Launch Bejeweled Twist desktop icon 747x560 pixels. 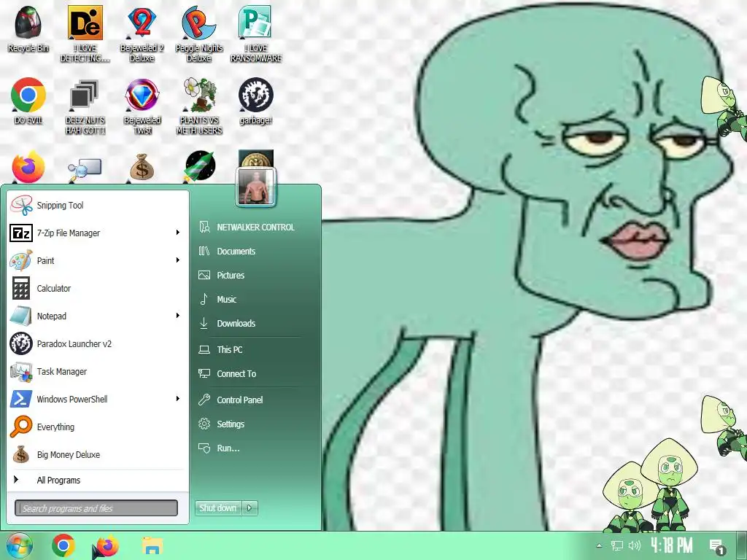click(x=142, y=106)
